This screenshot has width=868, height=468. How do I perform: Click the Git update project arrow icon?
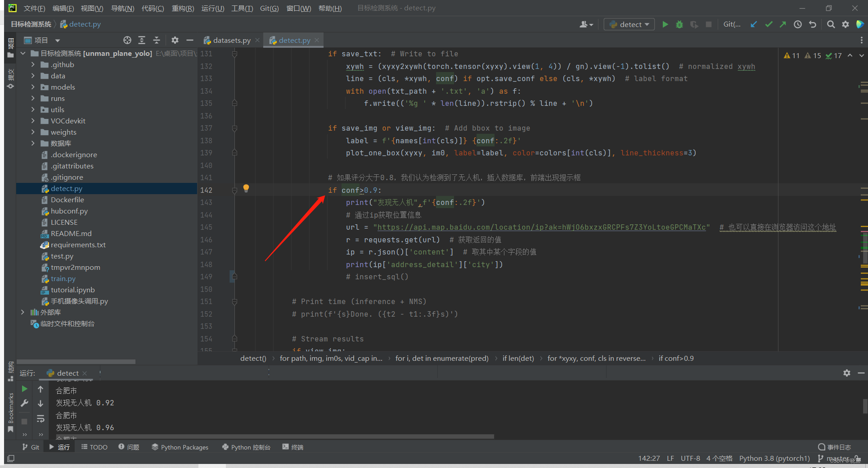click(x=754, y=24)
